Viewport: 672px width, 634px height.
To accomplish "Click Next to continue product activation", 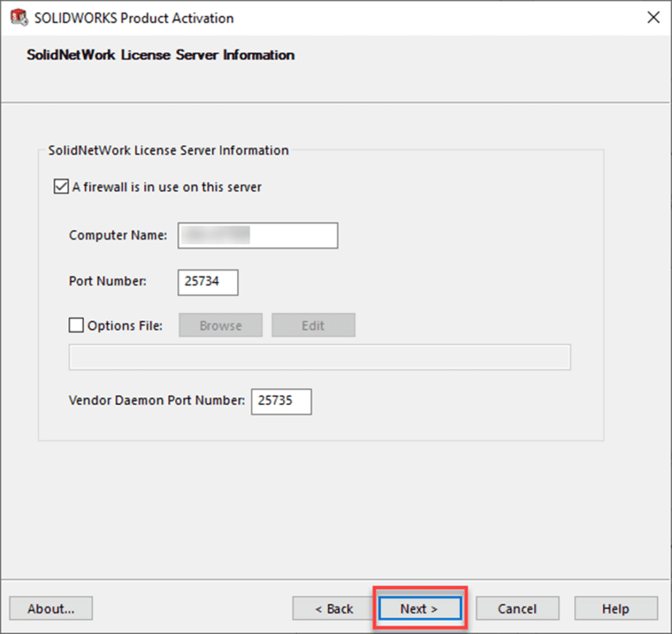I will point(419,608).
